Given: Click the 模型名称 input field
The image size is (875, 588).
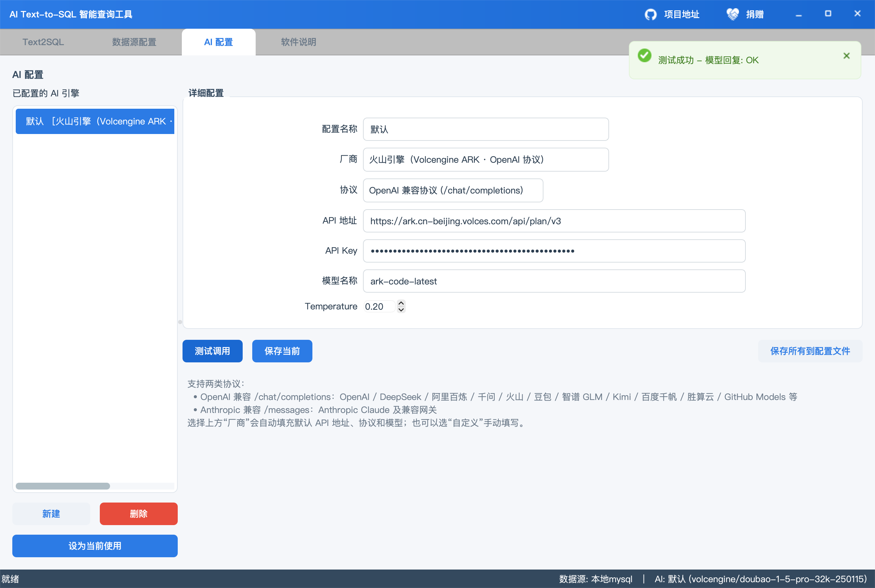Looking at the screenshot, I should click(554, 281).
